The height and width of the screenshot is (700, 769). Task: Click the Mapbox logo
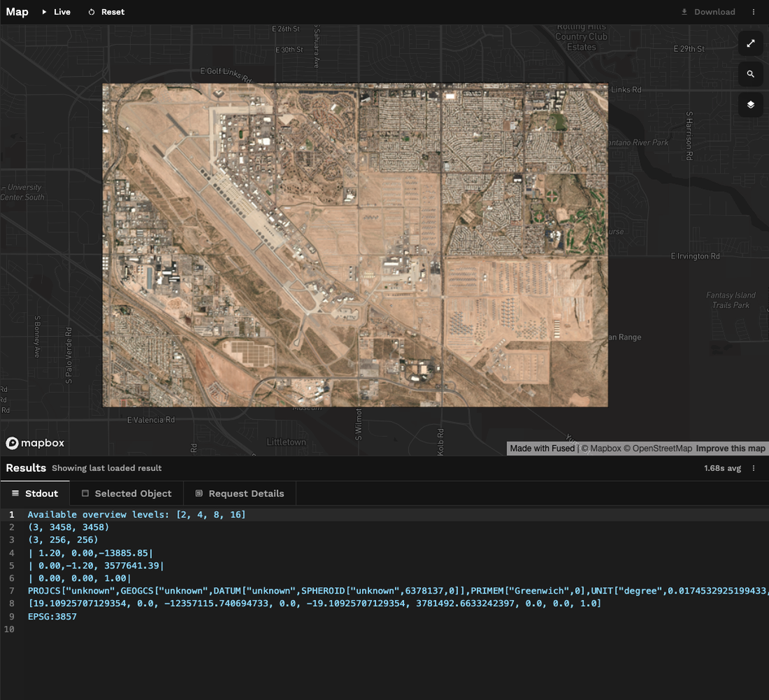pyautogui.click(x=35, y=443)
